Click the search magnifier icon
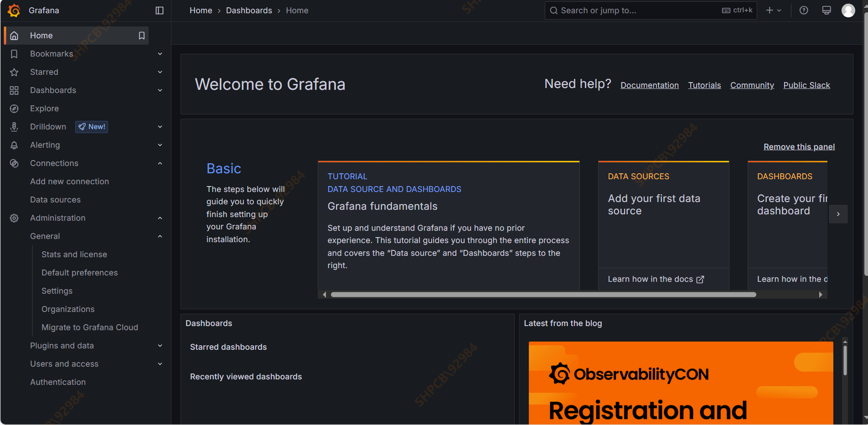Screen dimensions: 868x425 pos(554,10)
